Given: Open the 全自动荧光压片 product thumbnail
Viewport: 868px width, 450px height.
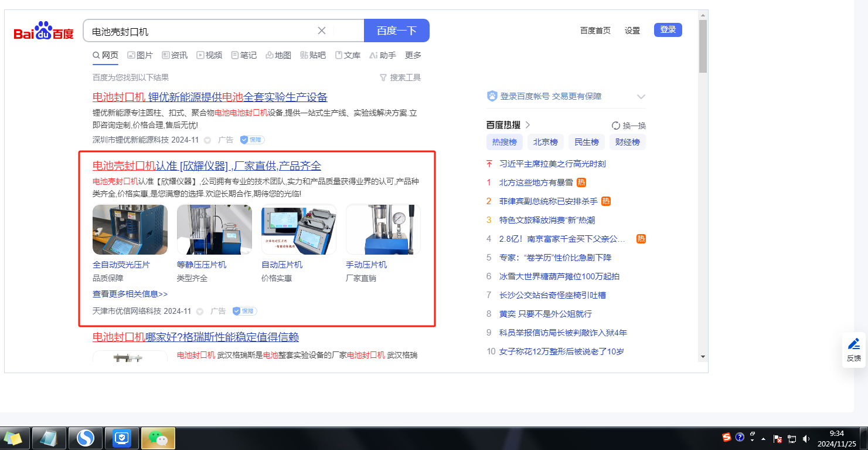Looking at the screenshot, I should [x=130, y=229].
